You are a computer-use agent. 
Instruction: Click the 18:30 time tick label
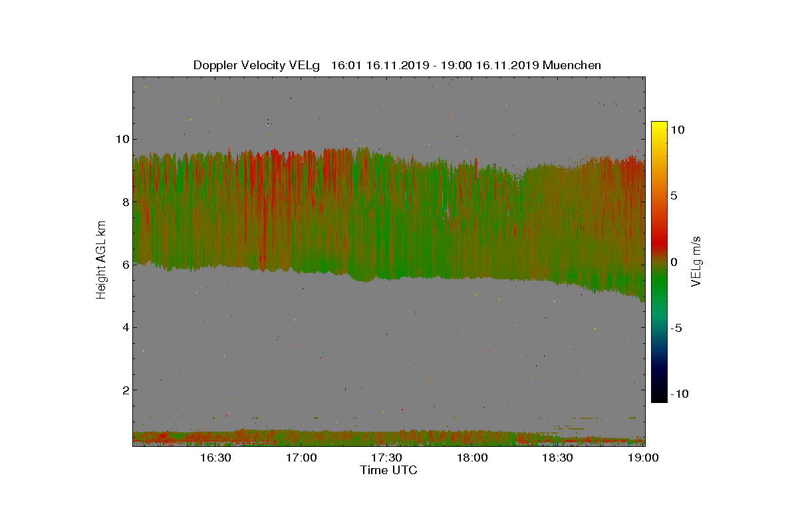[x=559, y=458]
